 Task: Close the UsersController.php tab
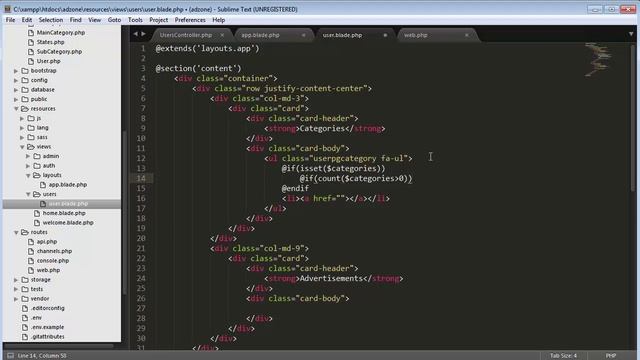(x=222, y=35)
